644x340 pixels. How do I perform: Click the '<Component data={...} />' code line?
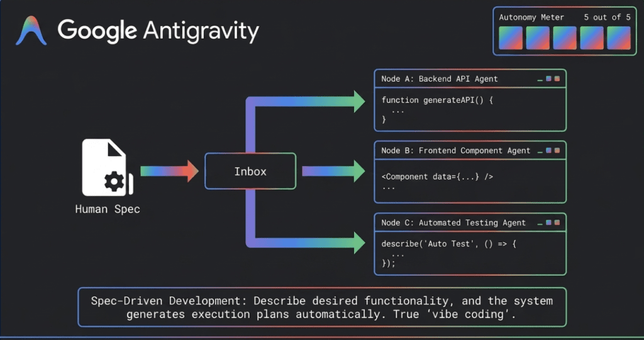(437, 177)
